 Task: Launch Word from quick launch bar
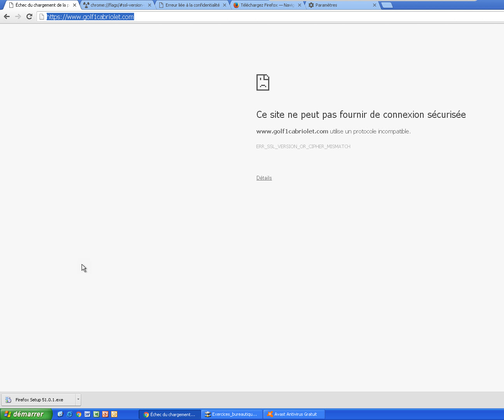click(87, 414)
